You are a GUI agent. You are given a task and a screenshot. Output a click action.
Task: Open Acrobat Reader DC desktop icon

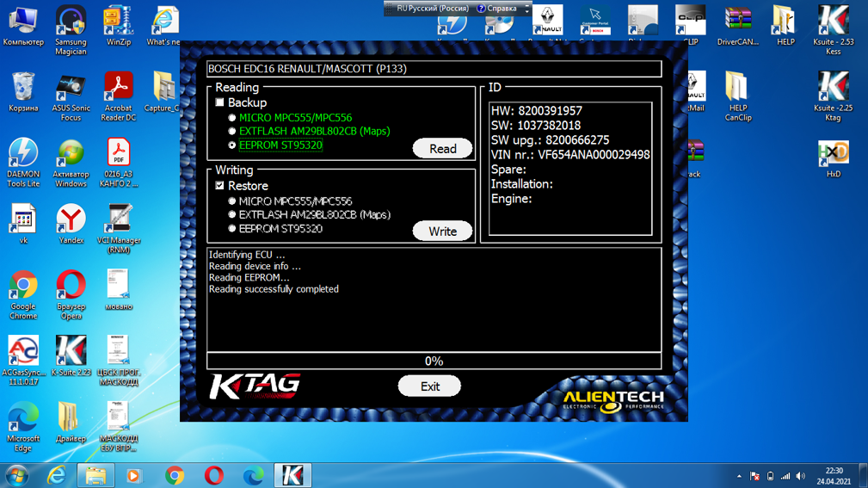click(x=119, y=96)
